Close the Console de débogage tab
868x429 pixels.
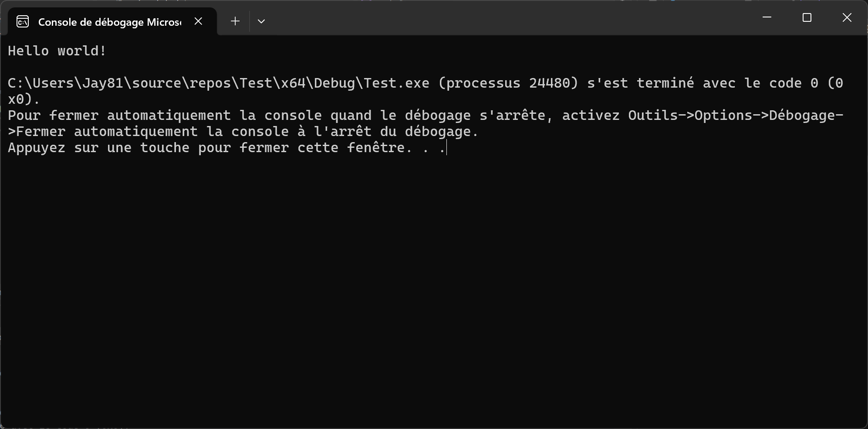[198, 21]
